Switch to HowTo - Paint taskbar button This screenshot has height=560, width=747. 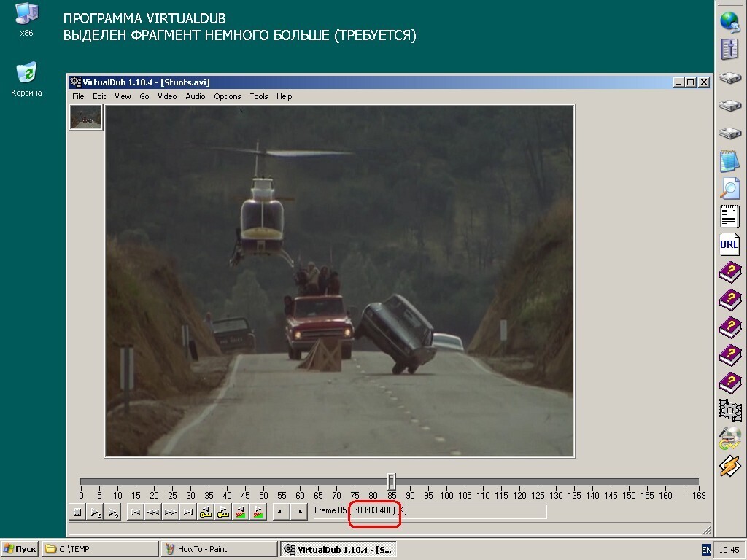coord(219,549)
